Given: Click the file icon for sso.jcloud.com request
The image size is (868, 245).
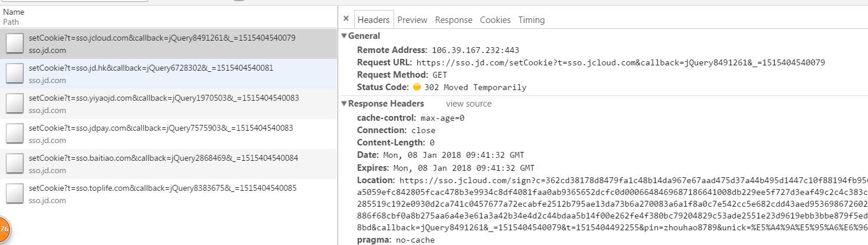Looking at the screenshot, I should pyautogui.click(x=15, y=44).
